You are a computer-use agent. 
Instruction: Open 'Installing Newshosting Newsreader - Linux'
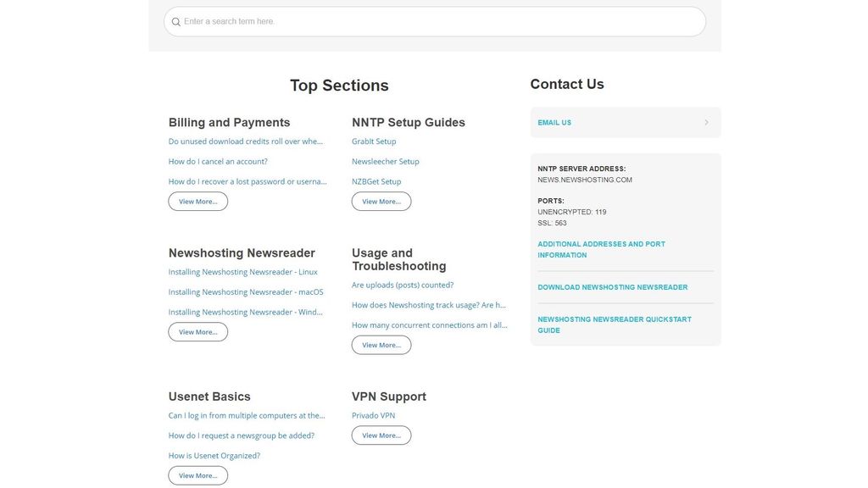click(x=243, y=270)
